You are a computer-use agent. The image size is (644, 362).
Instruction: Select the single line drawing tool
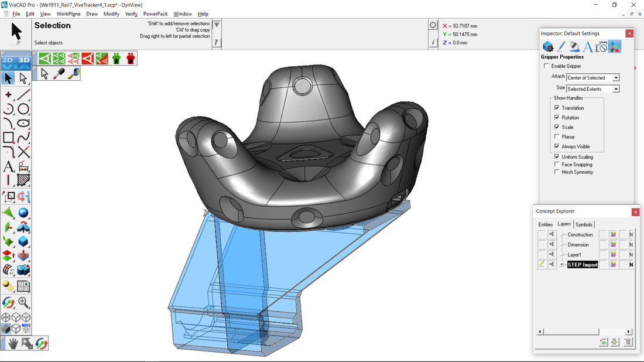pos(23,95)
